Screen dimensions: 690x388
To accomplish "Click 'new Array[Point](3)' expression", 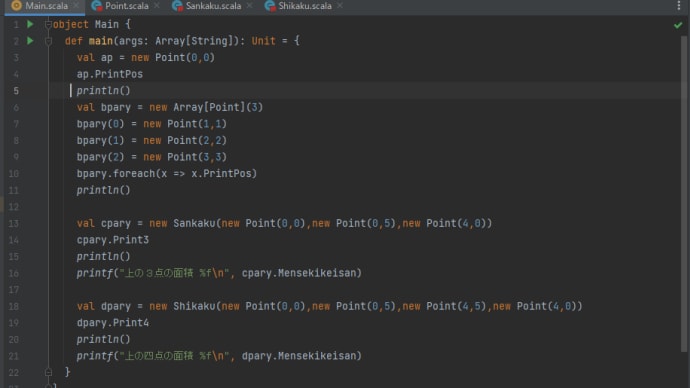I will (x=206, y=107).
